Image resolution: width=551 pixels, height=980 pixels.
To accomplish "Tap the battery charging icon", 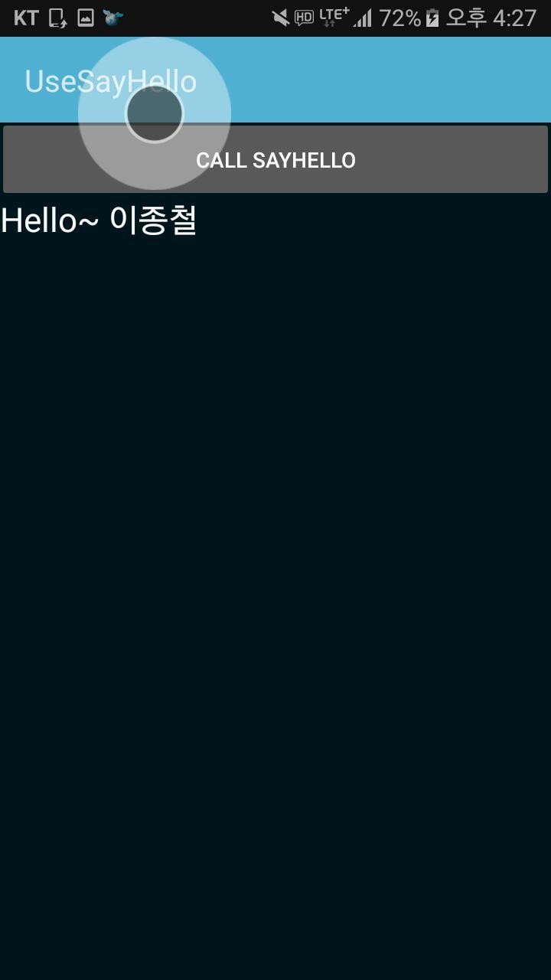I will (432, 18).
